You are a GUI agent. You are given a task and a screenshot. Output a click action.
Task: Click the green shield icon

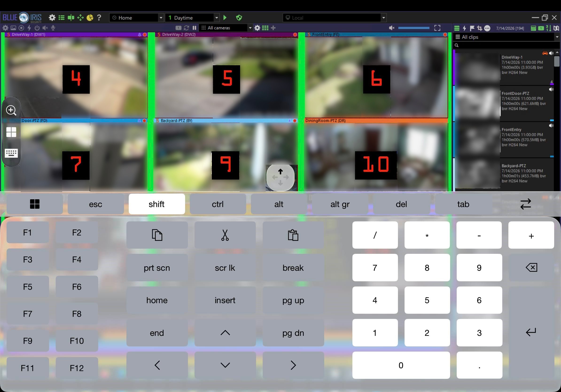point(239,18)
